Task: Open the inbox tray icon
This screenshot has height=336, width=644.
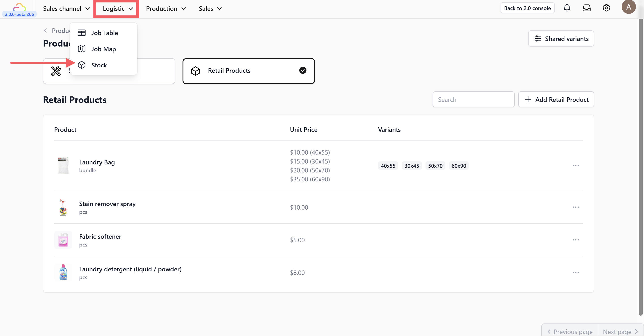Action: [x=587, y=8]
